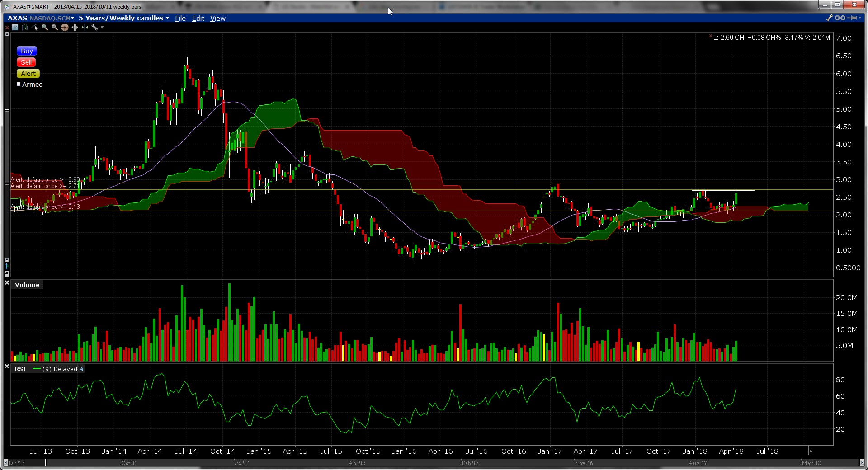Image resolution: width=868 pixels, height=470 pixels.
Task: Toggle the Armed checkbox
Action: (x=19, y=84)
